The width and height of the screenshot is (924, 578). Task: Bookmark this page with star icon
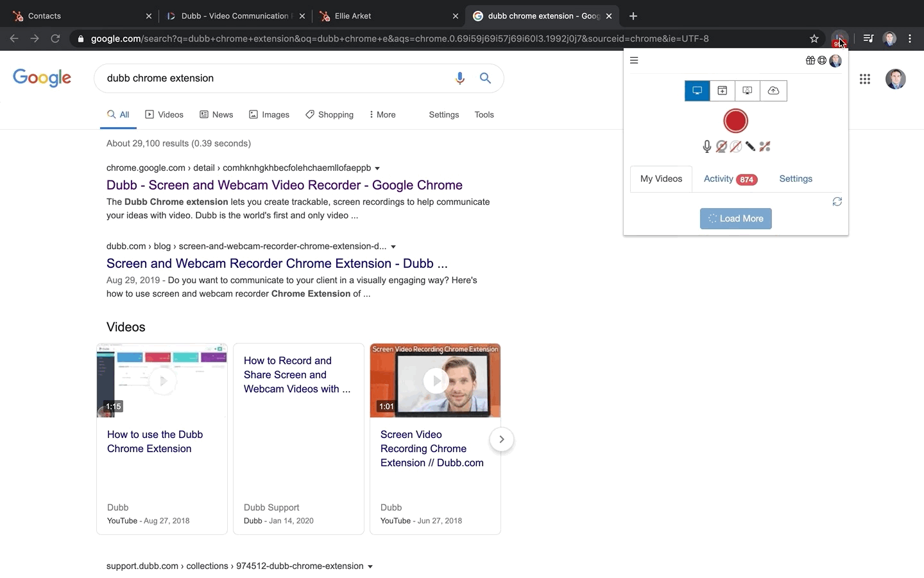click(x=814, y=39)
